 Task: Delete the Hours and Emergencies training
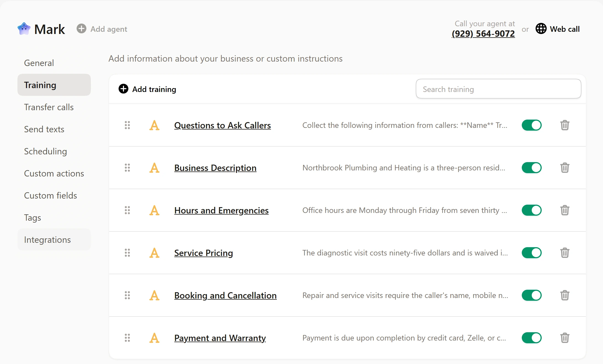[x=565, y=210]
